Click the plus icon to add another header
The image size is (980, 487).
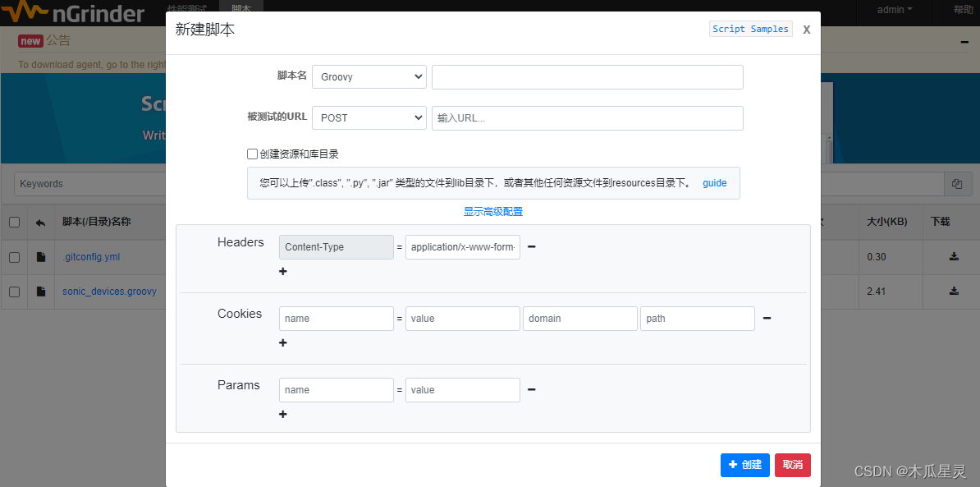(x=282, y=271)
